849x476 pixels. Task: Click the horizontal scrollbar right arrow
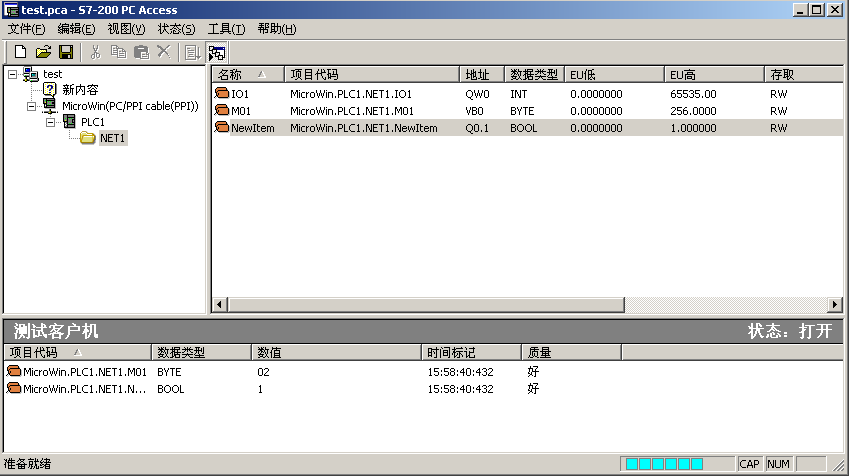[x=835, y=305]
